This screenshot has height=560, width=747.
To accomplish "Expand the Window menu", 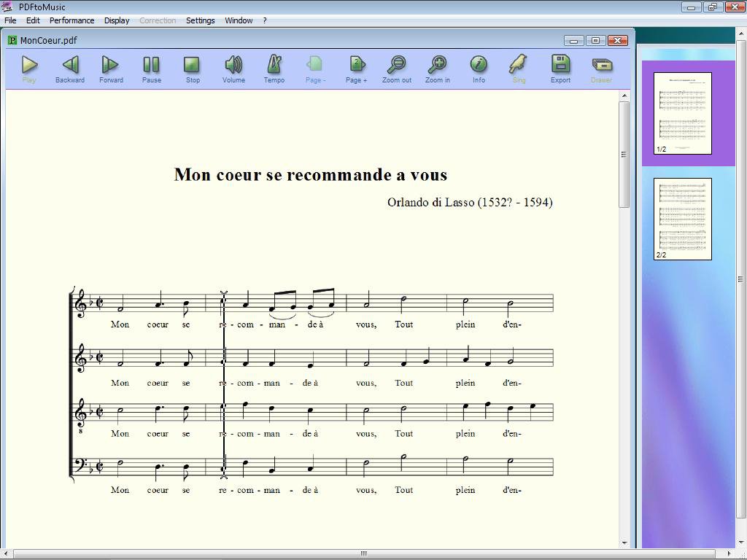I will pos(239,20).
